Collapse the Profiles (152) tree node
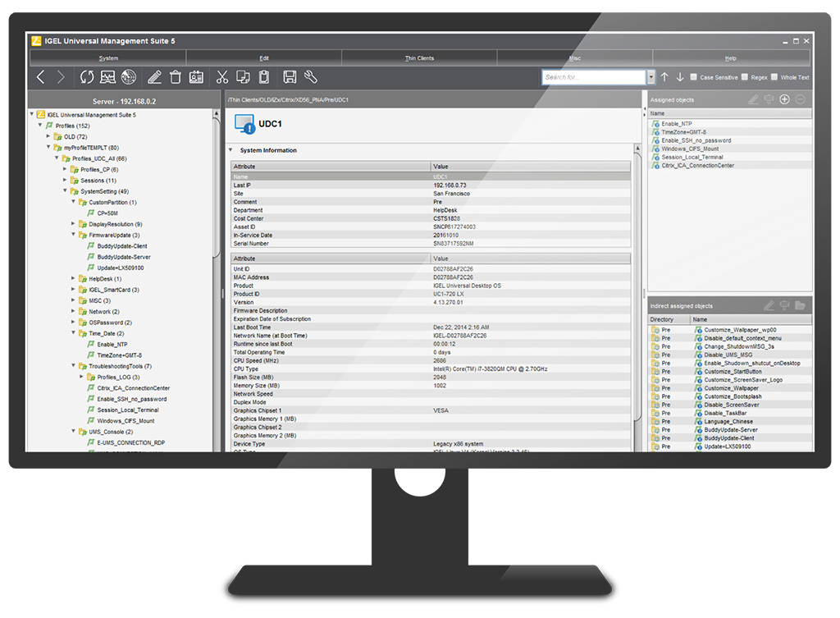The width and height of the screenshot is (840, 618). [40, 126]
